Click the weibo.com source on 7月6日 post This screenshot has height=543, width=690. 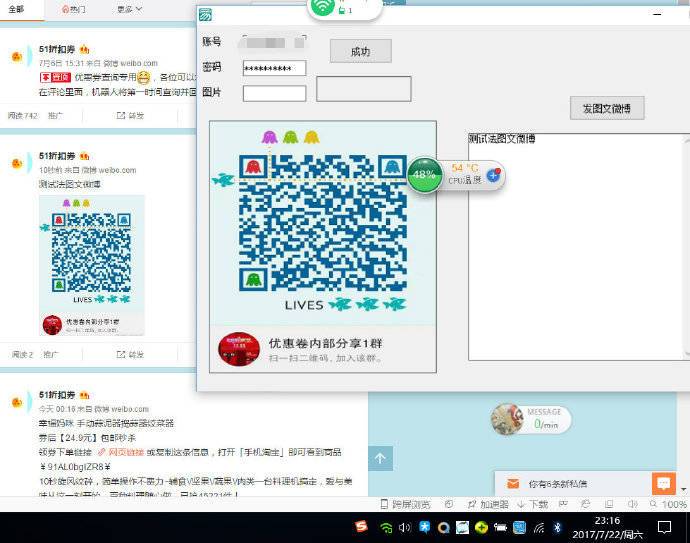tap(130, 63)
